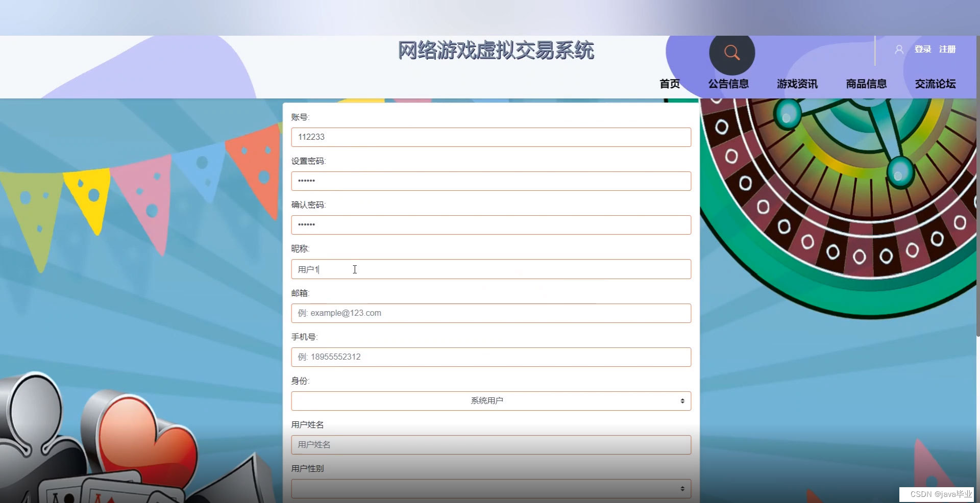Click the 身份 label
Screen dimensions: 980x503
coord(300,381)
